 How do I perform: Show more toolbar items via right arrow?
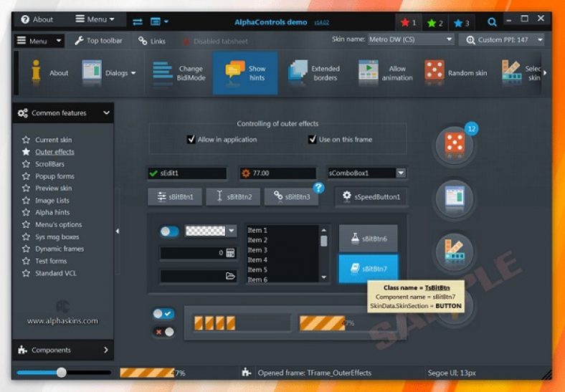pos(545,73)
